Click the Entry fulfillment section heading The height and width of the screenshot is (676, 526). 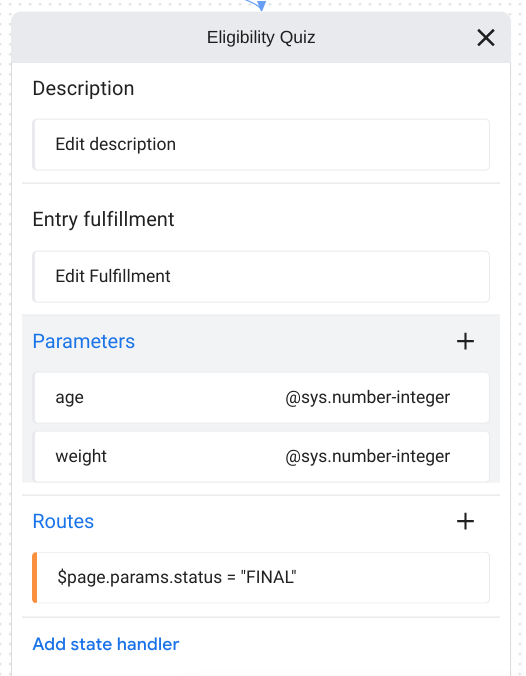[103, 219]
